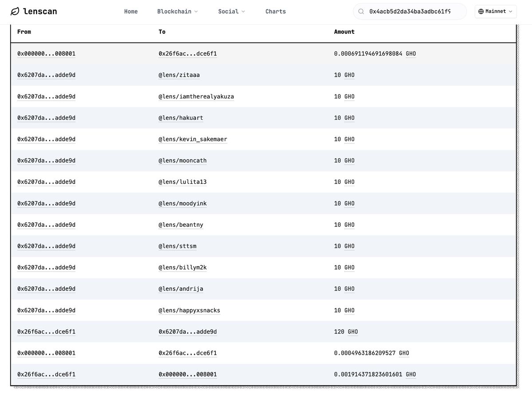The image size is (532, 393).
Task: Click the search magnifier icon
Action: [361, 12]
